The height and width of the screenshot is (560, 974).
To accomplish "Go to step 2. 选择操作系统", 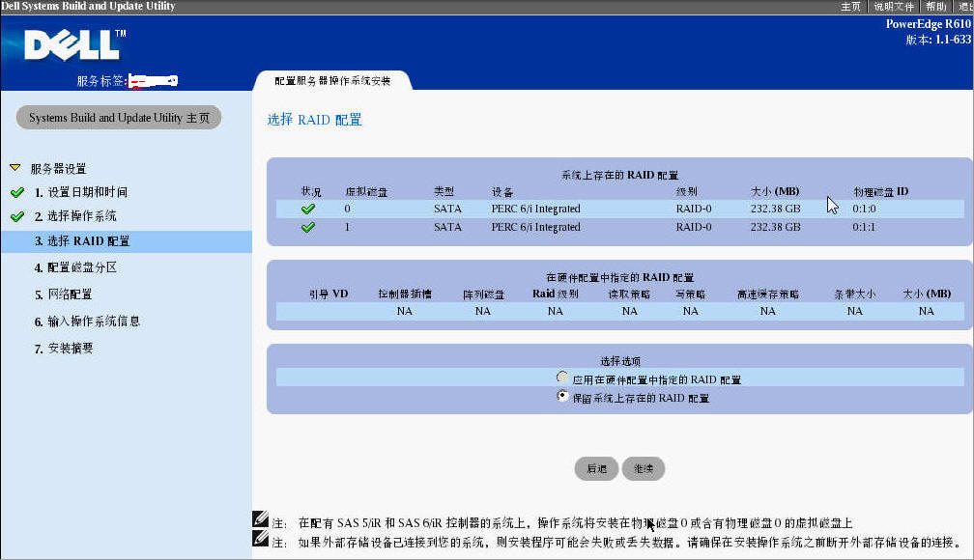I will [x=75, y=216].
